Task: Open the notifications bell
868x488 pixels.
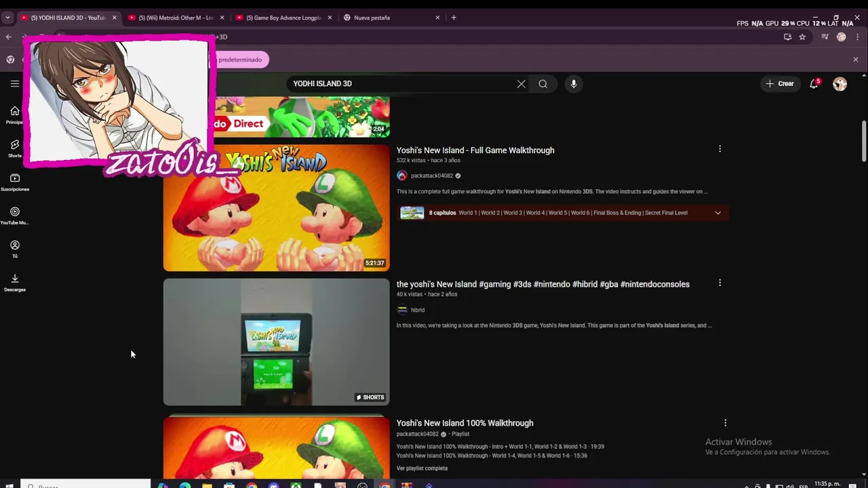Action: (x=814, y=84)
